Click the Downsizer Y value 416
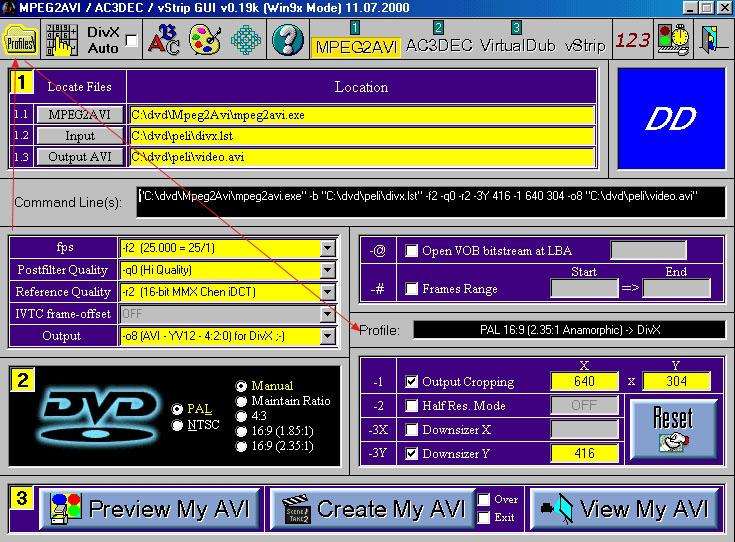The height and width of the screenshot is (542, 735). 584,453
